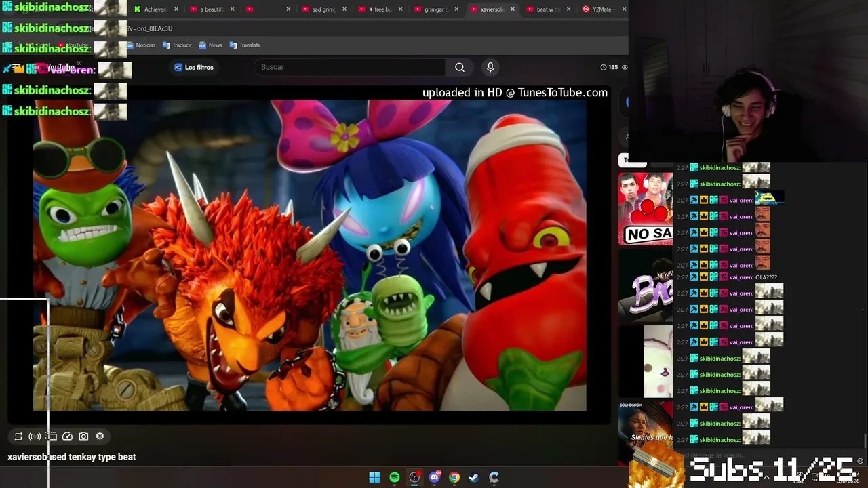Switch to the 'a beautiful' YouTube tab
The width and height of the screenshot is (868, 488).
pos(212,9)
